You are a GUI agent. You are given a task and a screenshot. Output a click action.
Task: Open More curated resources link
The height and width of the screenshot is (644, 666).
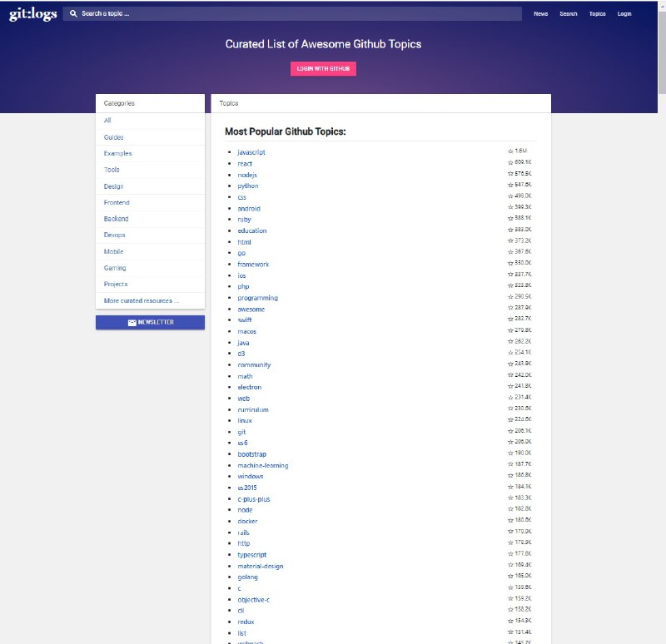[x=142, y=300]
